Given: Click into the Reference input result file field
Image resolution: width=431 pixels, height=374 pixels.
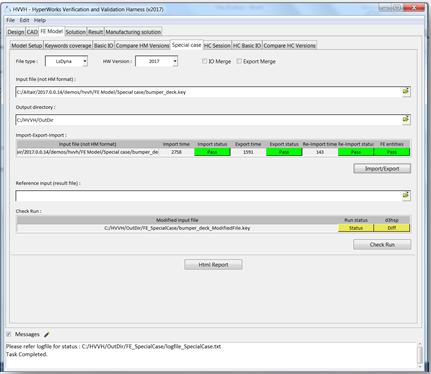Looking at the screenshot, I should [x=209, y=196].
